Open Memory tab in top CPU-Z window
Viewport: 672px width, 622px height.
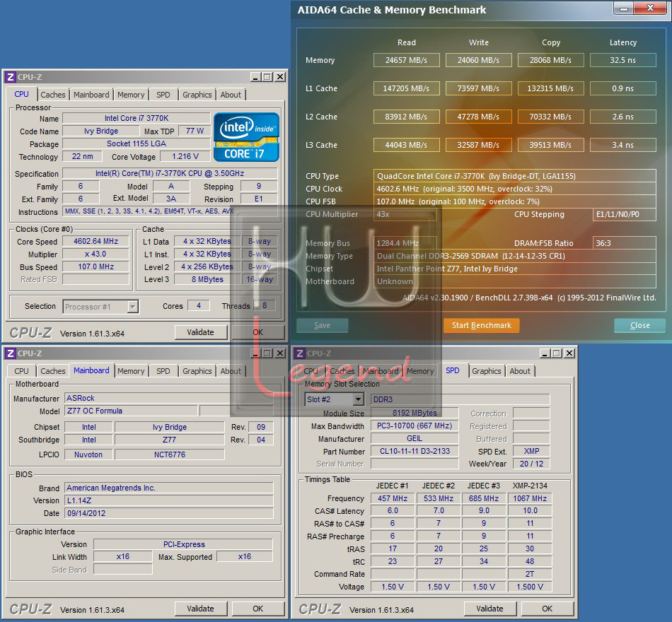coord(131,95)
